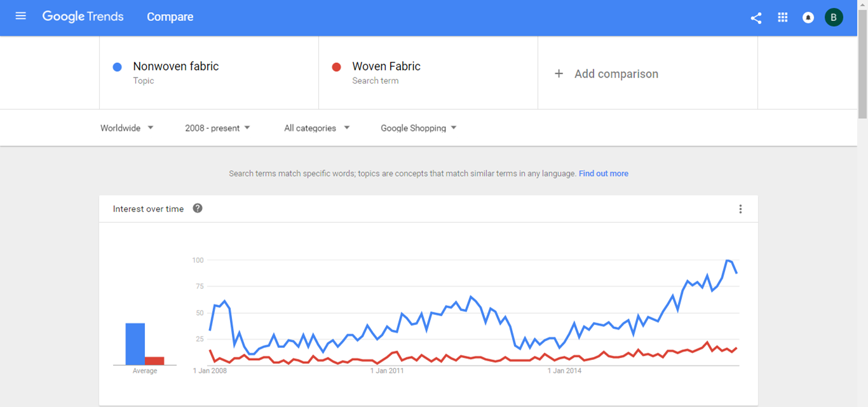The height and width of the screenshot is (407, 868).
Task: Click the page's vertical scrollbar thumb
Action: coord(862,60)
